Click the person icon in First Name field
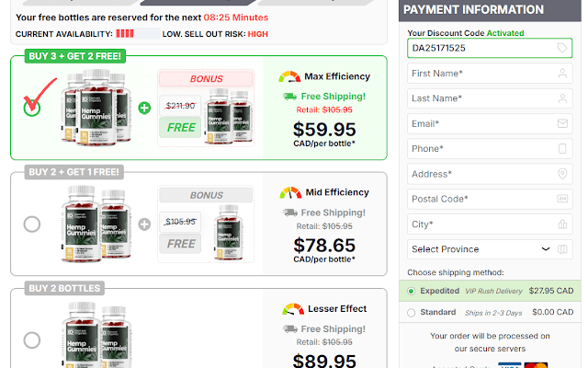588x368 pixels. [x=562, y=73]
